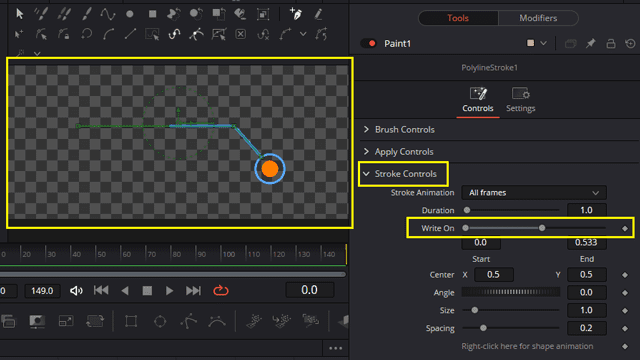Toggle the show handles icon
The height and width of the screenshot is (360, 640).
tap(196, 34)
